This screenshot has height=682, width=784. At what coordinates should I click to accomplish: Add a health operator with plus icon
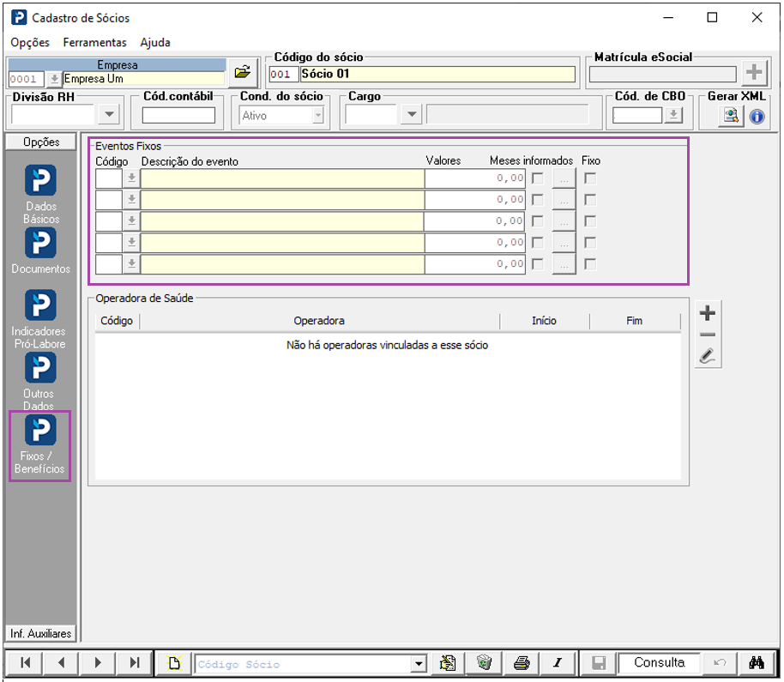click(x=708, y=313)
